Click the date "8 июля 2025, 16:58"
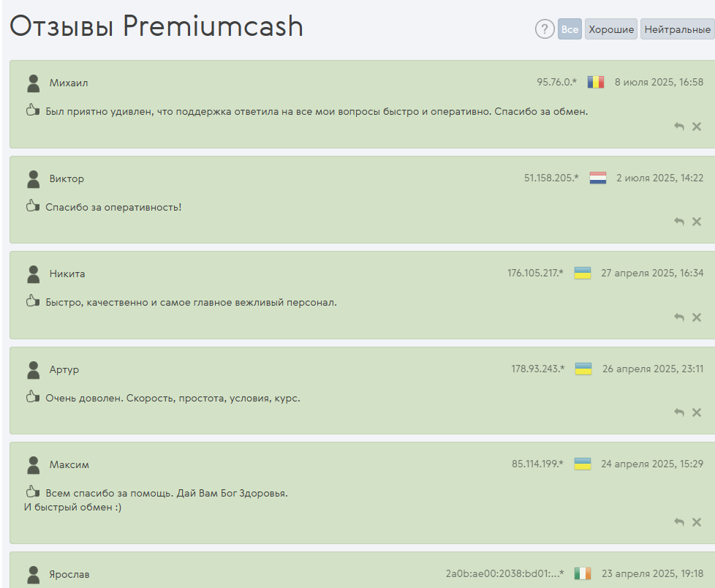 [659, 82]
